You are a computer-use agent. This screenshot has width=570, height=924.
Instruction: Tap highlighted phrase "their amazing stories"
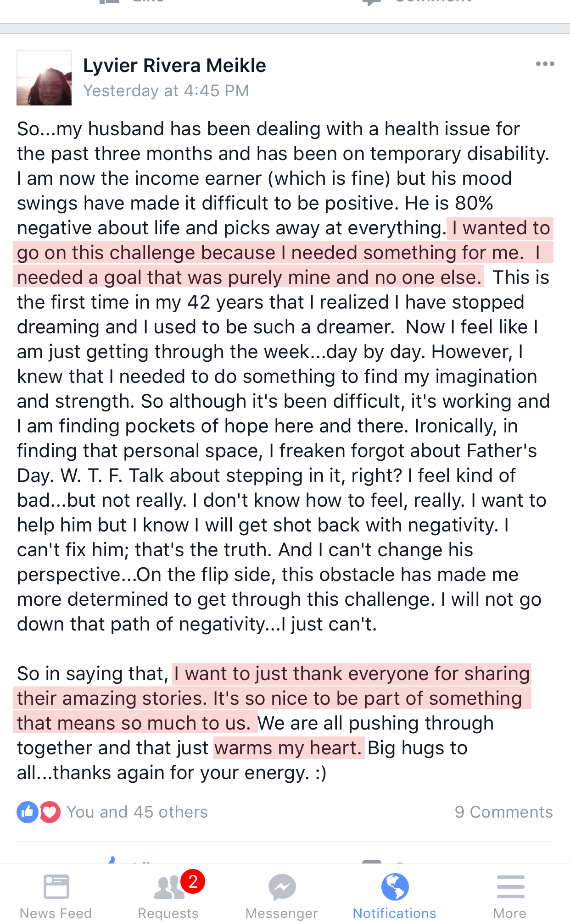coord(112,698)
